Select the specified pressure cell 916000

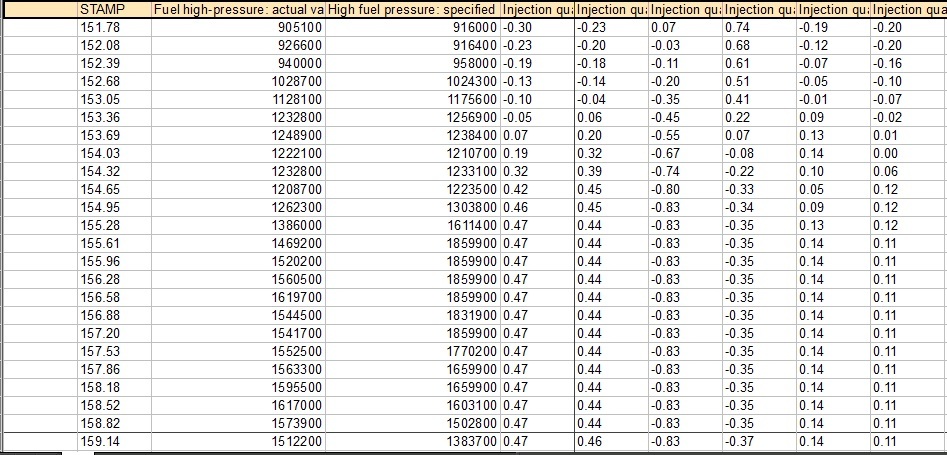coord(412,28)
